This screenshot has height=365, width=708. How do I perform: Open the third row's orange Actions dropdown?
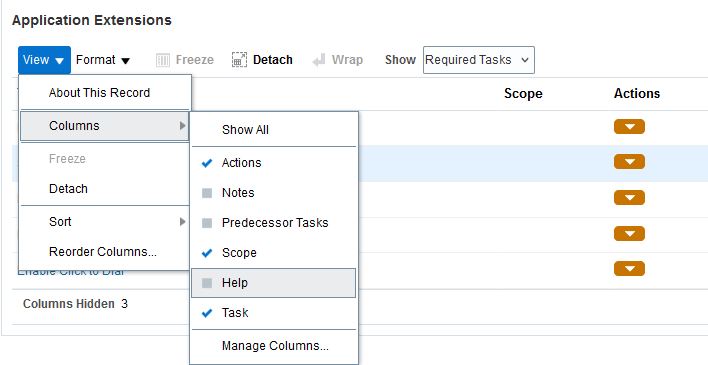click(x=629, y=197)
